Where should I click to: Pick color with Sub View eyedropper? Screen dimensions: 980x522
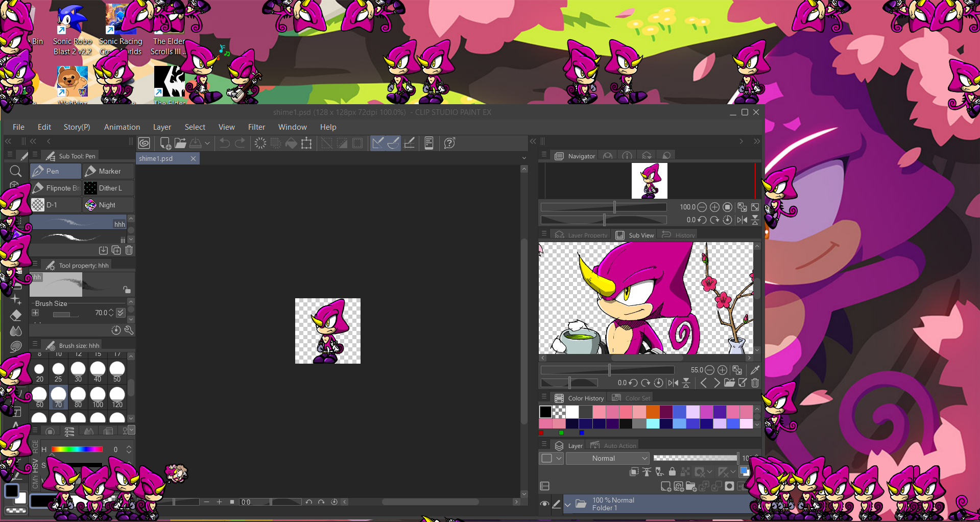coord(755,370)
